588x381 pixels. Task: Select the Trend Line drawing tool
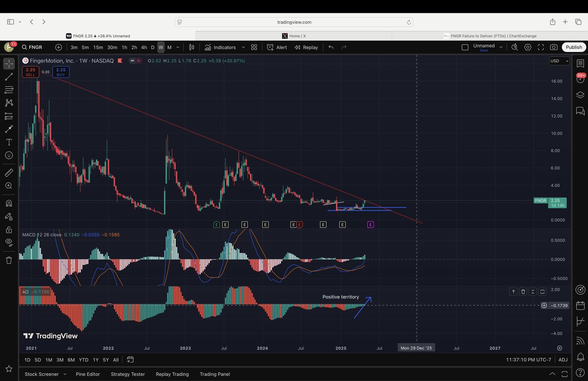coord(8,76)
